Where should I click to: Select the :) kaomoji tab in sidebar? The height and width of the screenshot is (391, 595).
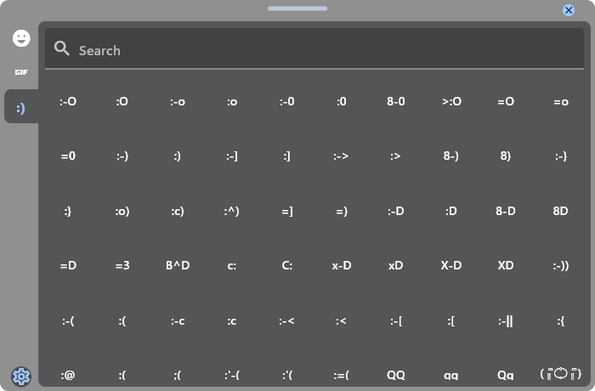[21, 109]
